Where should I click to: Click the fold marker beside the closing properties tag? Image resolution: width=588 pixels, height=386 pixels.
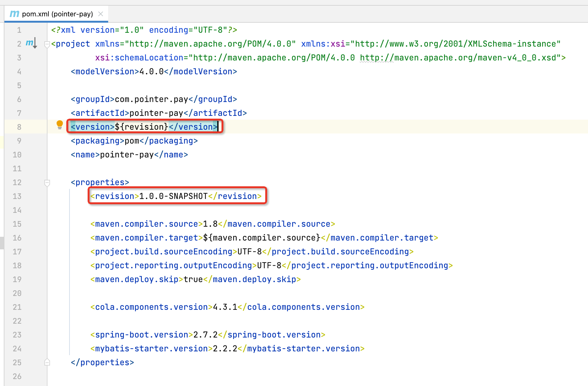47,362
